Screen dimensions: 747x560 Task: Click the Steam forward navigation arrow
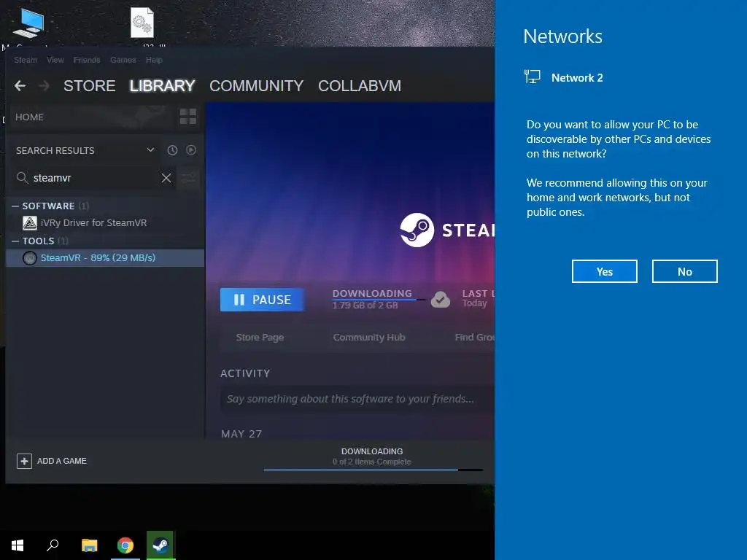(x=44, y=86)
